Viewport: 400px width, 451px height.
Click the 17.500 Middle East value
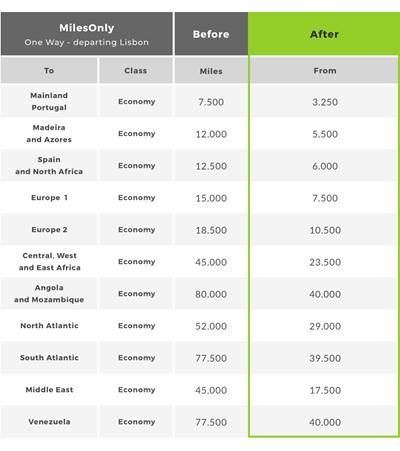coord(325,390)
